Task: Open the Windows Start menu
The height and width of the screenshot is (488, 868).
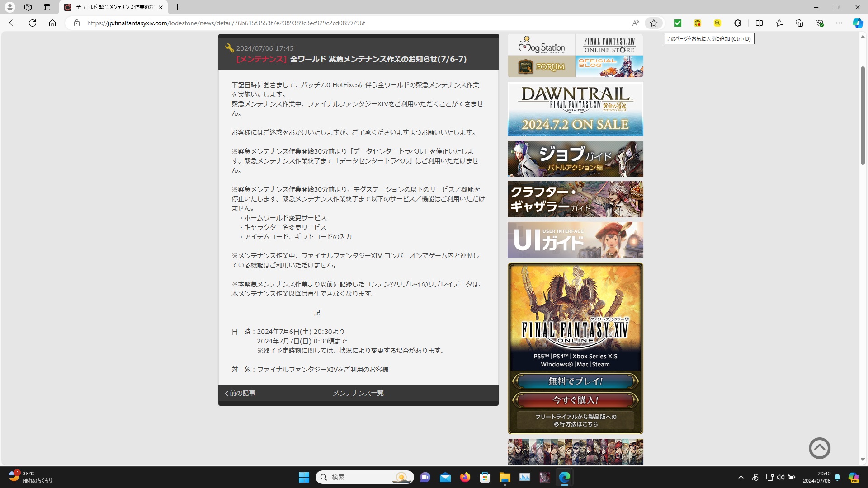Action: pos(304,477)
